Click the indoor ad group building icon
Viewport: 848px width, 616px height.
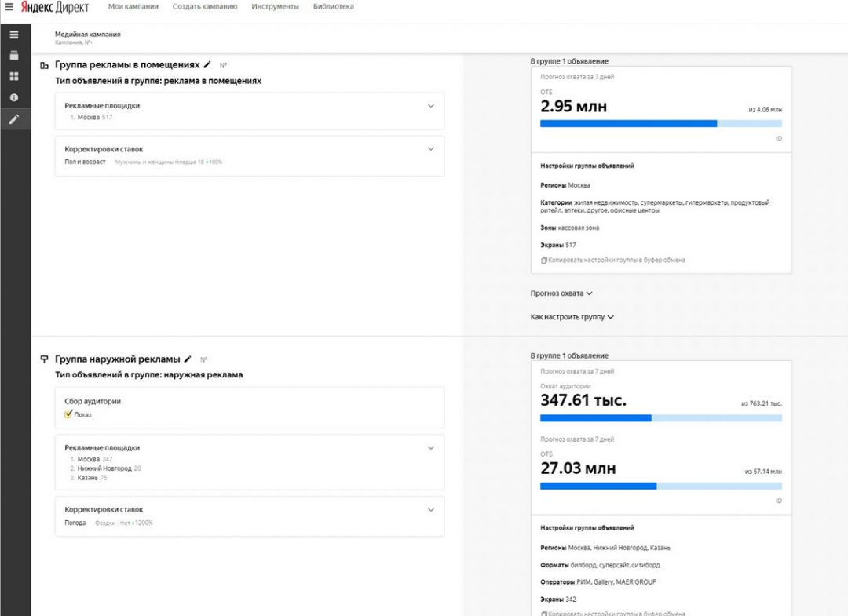(44, 65)
